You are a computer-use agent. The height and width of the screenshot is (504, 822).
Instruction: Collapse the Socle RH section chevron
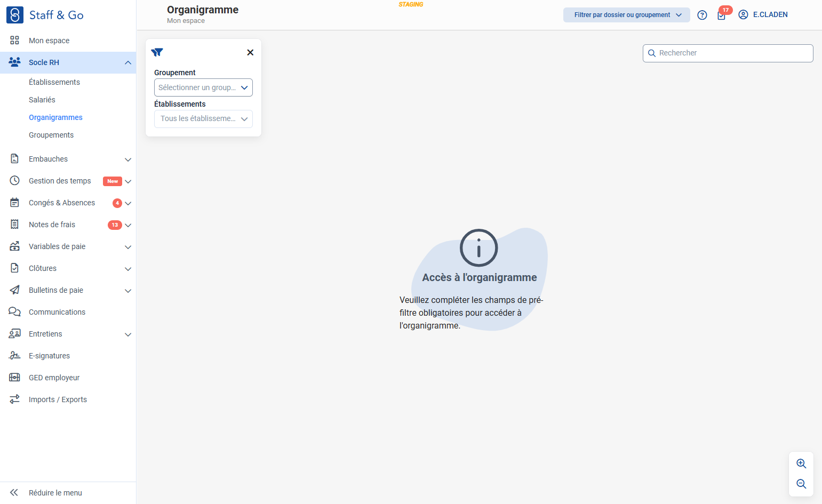click(x=128, y=62)
